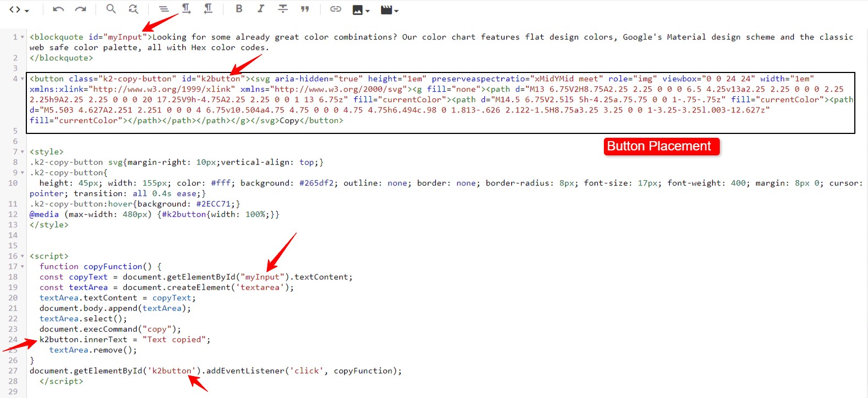Collapse the button block at line 4
The image size is (868, 398).
[x=23, y=79]
